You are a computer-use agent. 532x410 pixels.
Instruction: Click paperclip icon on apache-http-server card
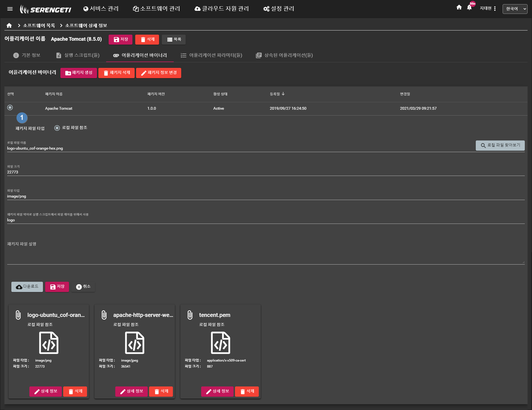[104, 315]
